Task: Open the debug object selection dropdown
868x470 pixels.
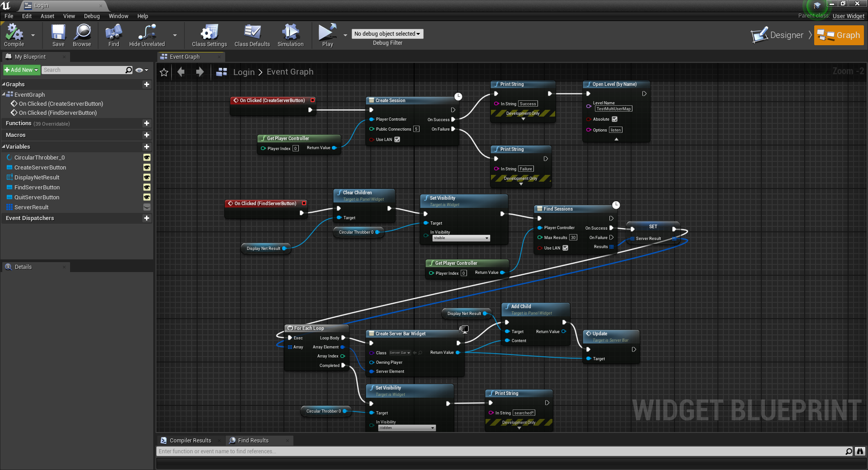Action: [387, 34]
